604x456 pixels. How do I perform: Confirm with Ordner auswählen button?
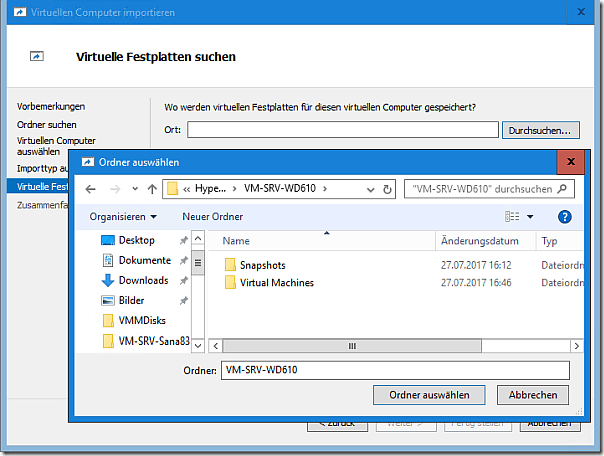pos(430,395)
